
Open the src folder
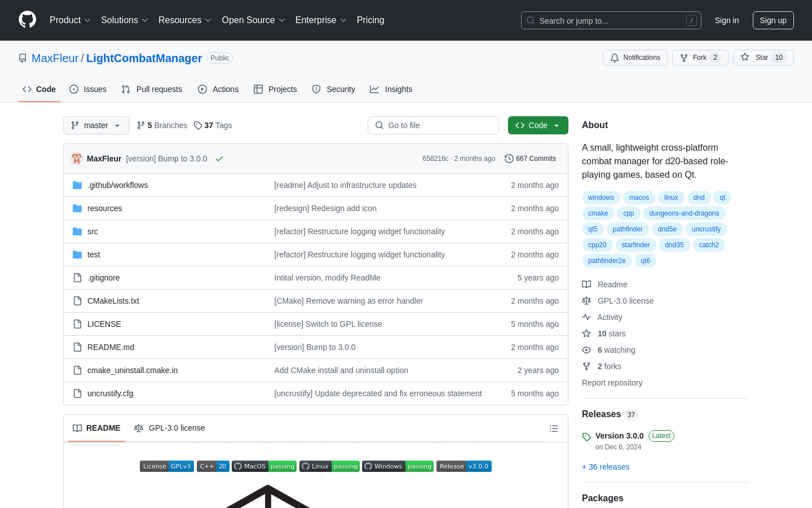click(x=92, y=231)
